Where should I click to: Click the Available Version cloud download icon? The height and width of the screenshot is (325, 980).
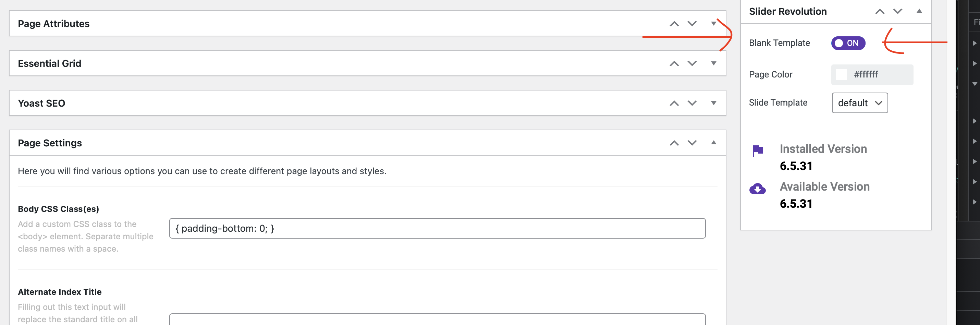click(x=758, y=189)
